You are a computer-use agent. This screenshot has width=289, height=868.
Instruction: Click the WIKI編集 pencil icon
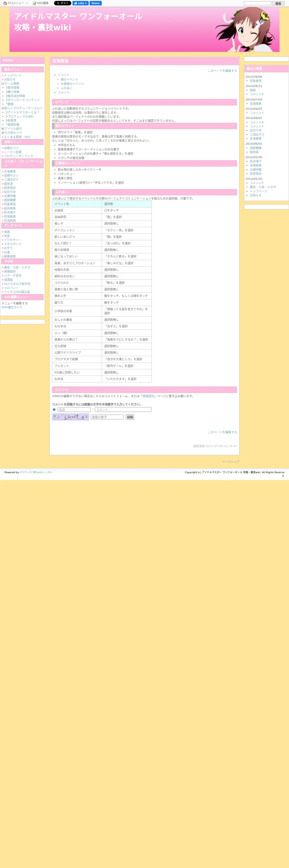pyautogui.click(x=34, y=3)
